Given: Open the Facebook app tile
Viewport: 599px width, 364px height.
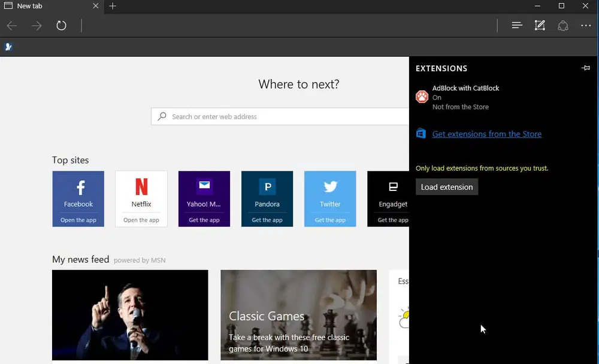Looking at the screenshot, I should [78, 199].
